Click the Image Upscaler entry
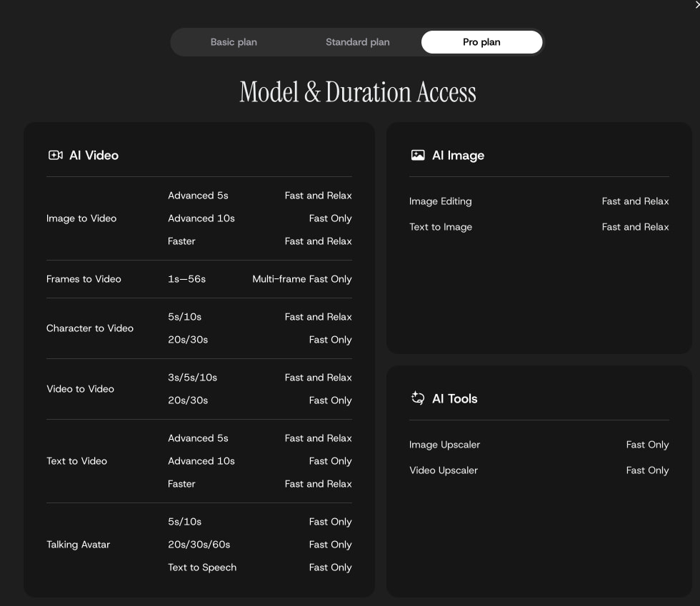The image size is (700, 606). (x=444, y=445)
